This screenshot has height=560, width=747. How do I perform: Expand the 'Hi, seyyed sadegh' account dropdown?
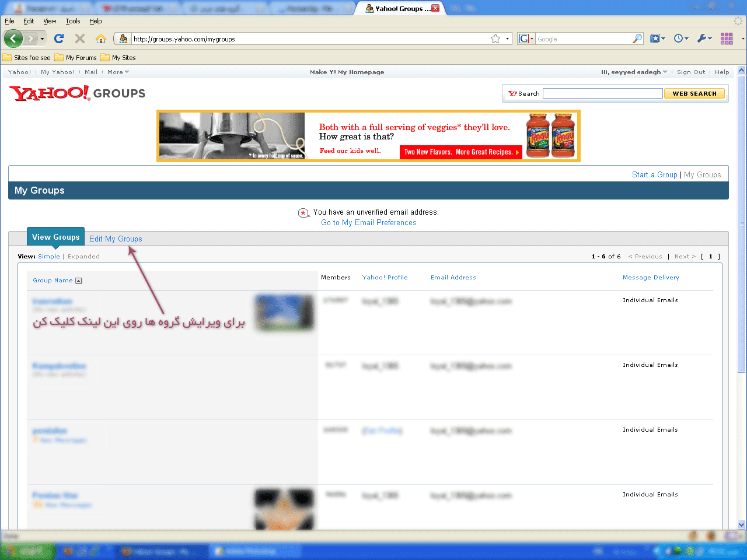pyautogui.click(x=634, y=72)
